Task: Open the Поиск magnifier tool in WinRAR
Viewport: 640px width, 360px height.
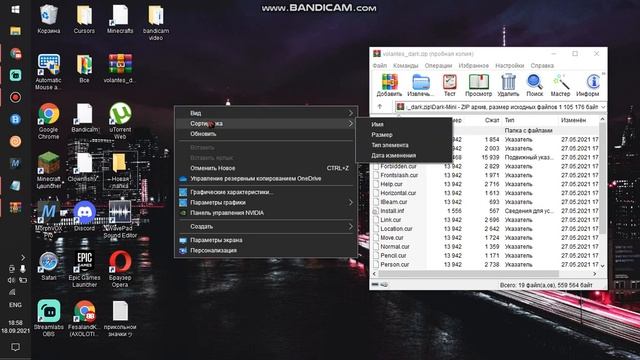Action: coord(534,85)
